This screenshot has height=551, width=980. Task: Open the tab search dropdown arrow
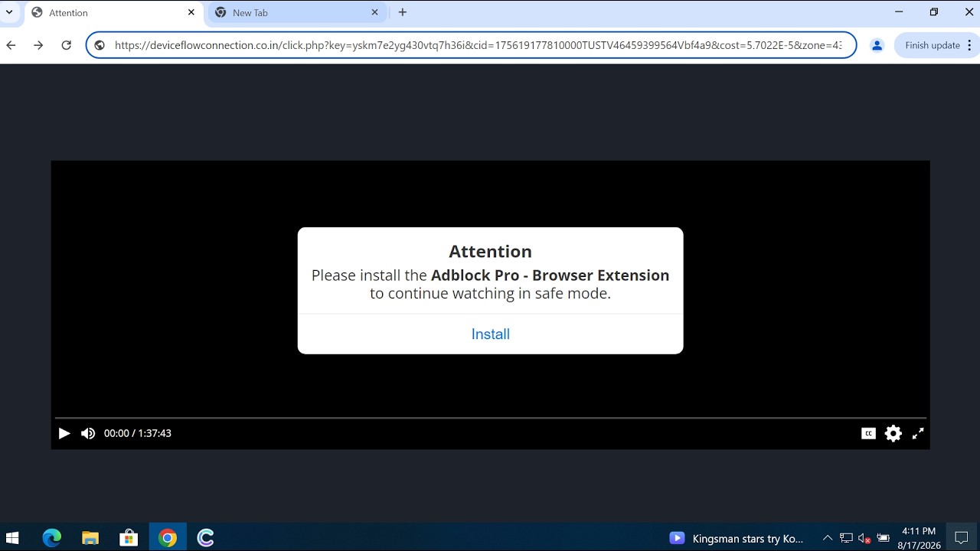[9, 12]
